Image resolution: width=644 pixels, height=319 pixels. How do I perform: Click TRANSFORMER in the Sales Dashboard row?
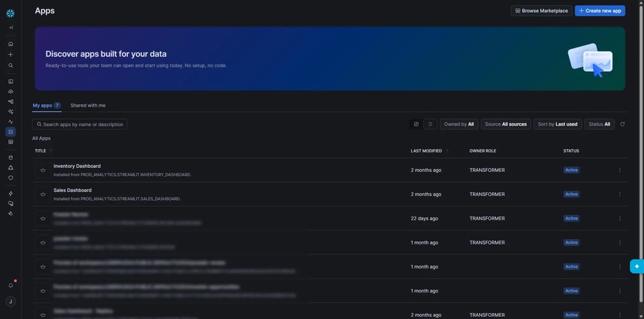pos(487,195)
